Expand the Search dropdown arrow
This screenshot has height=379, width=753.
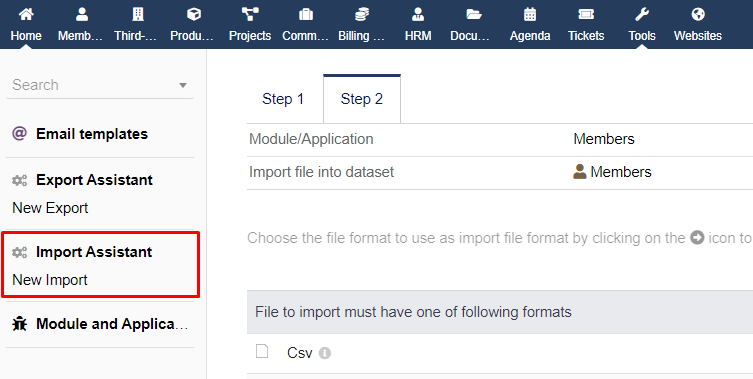182,86
